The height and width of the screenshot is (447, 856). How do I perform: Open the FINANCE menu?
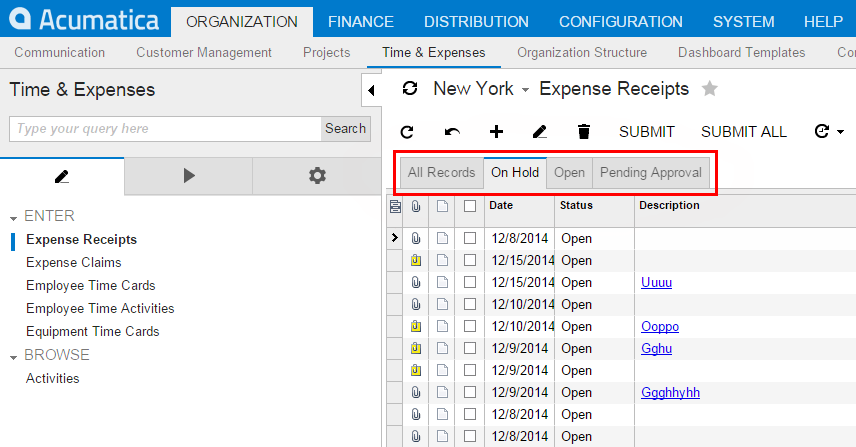tap(360, 21)
